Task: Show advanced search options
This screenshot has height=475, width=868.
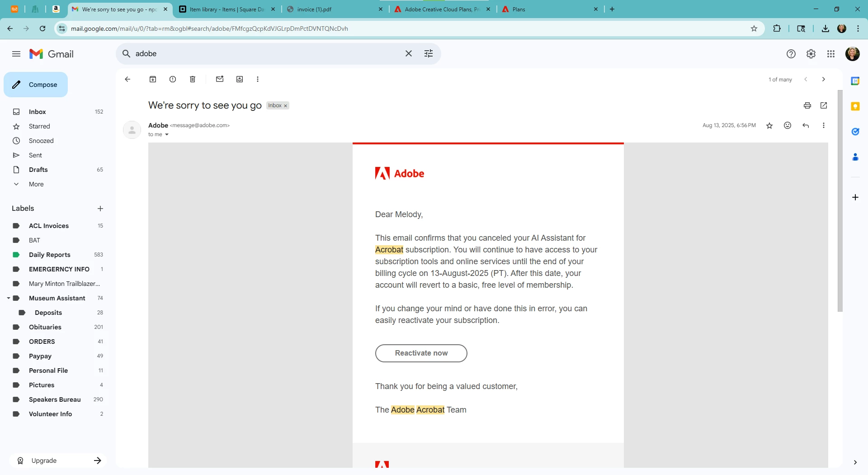Action: [429, 53]
